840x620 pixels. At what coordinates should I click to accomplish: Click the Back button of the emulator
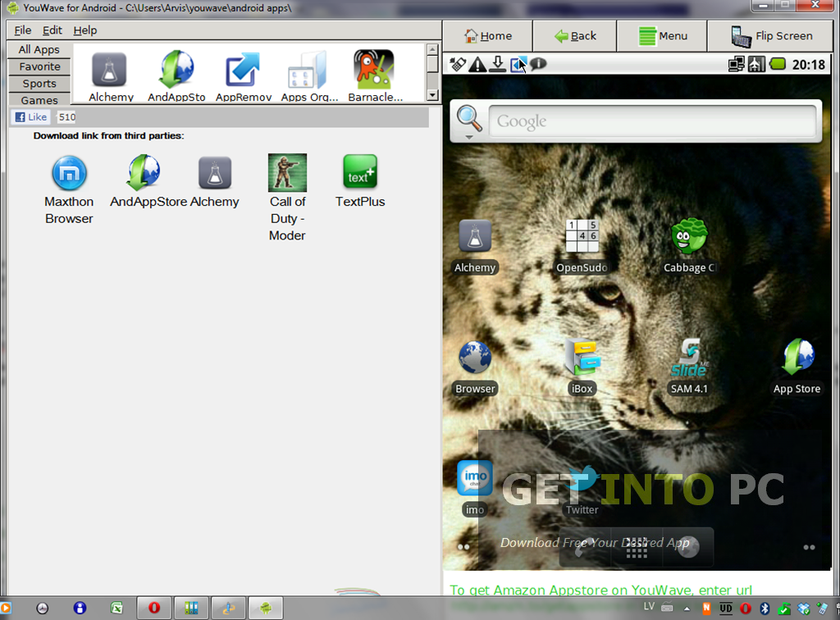[575, 36]
